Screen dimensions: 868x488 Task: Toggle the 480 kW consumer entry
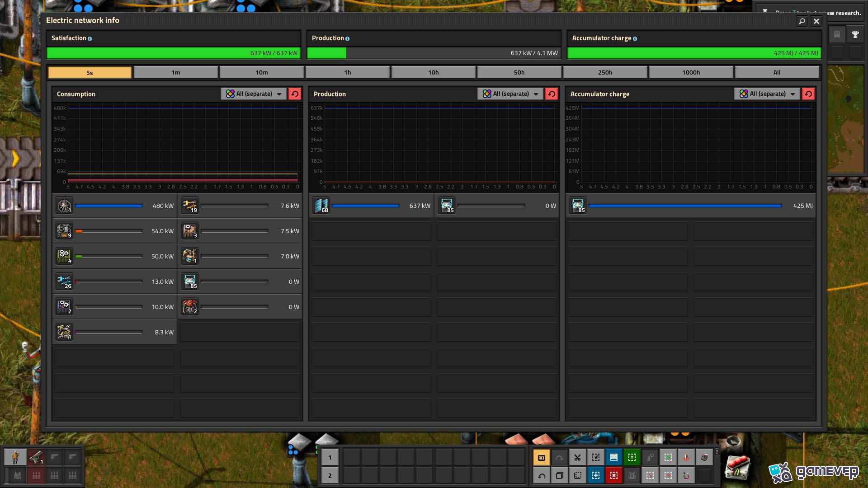pyautogui.click(x=114, y=206)
